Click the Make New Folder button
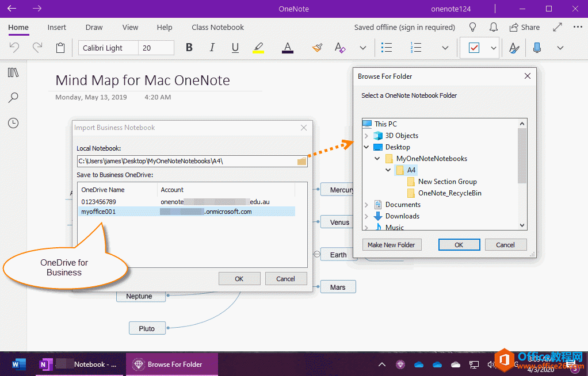This screenshot has width=588, height=376. pos(392,244)
